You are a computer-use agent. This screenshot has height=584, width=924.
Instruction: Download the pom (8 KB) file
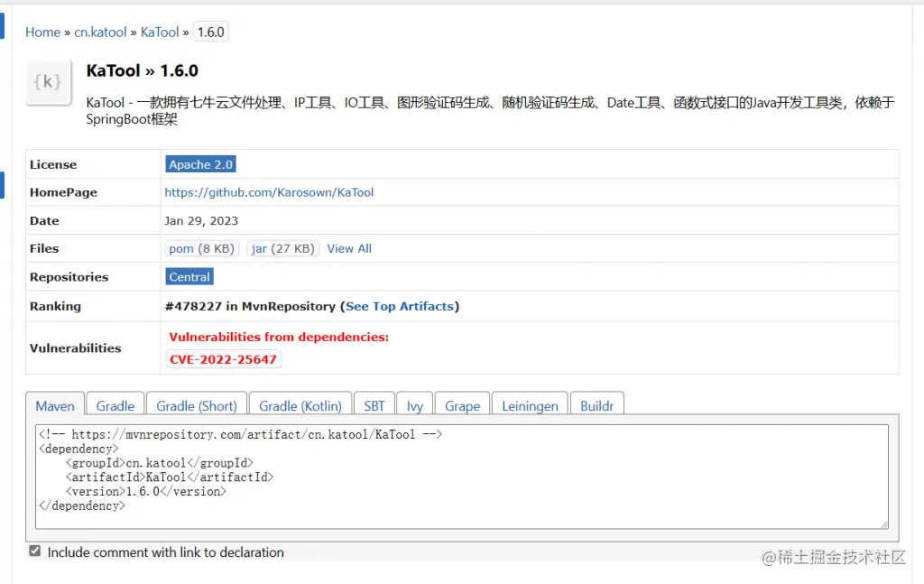[201, 249]
